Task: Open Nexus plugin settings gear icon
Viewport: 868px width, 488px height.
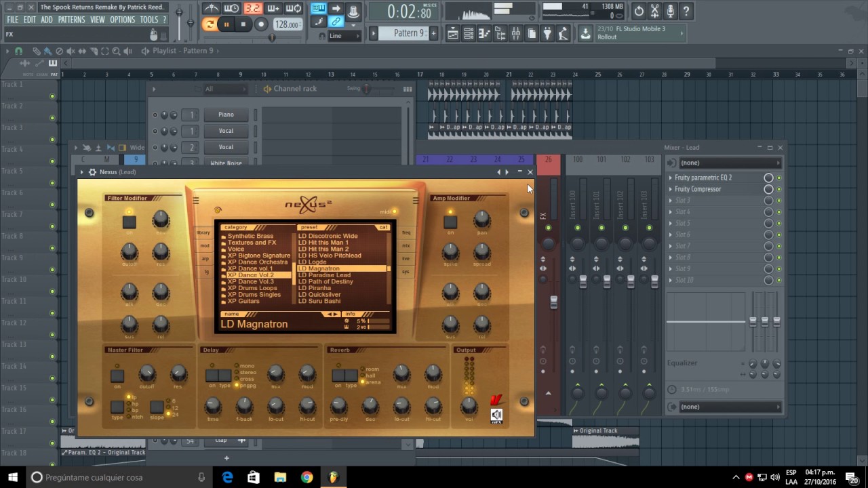Action: (92, 172)
